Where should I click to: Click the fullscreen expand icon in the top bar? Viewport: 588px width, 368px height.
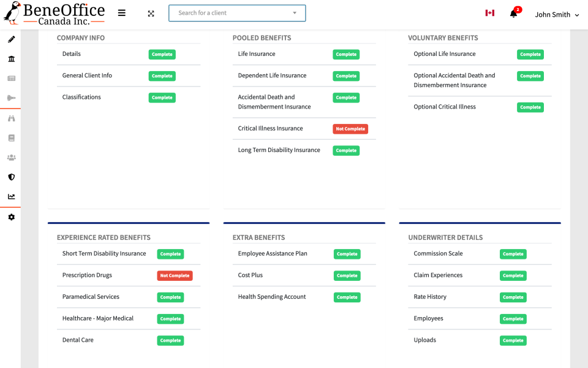click(x=151, y=13)
